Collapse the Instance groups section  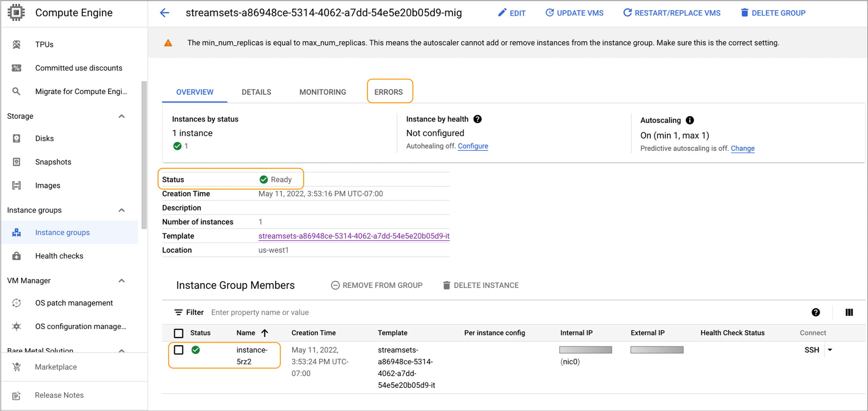[122, 210]
